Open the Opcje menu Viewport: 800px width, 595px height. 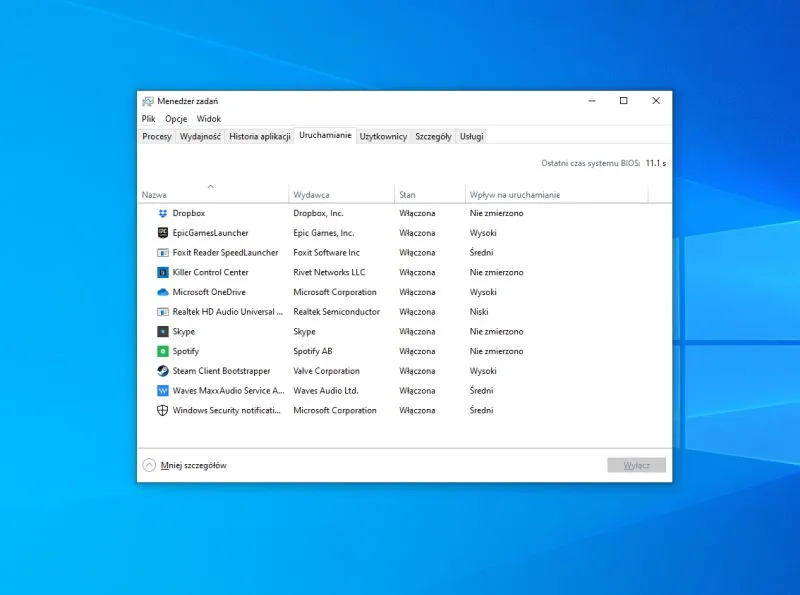tap(175, 118)
